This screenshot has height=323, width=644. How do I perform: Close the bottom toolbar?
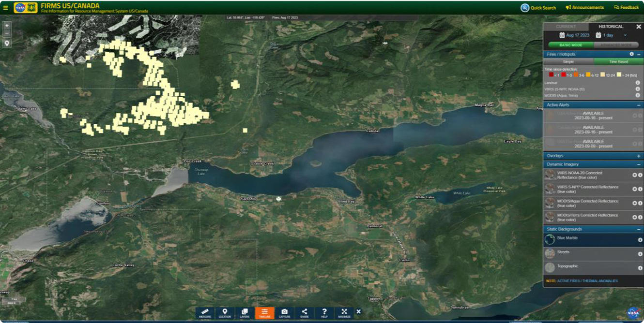[x=358, y=311]
